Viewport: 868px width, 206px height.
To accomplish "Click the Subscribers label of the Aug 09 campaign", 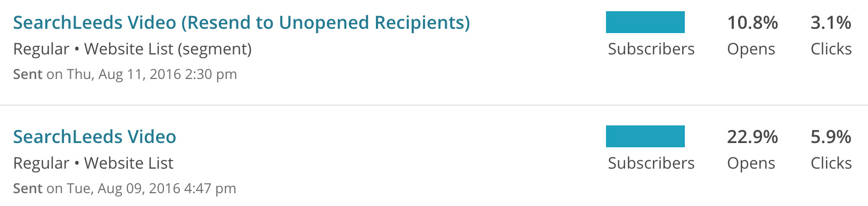I will pyautogui.click(x=651, y=163).
